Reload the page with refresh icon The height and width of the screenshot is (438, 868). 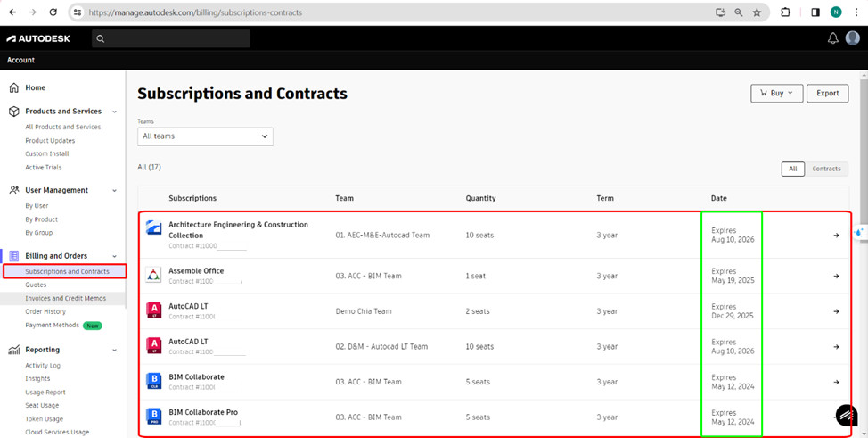53,12
